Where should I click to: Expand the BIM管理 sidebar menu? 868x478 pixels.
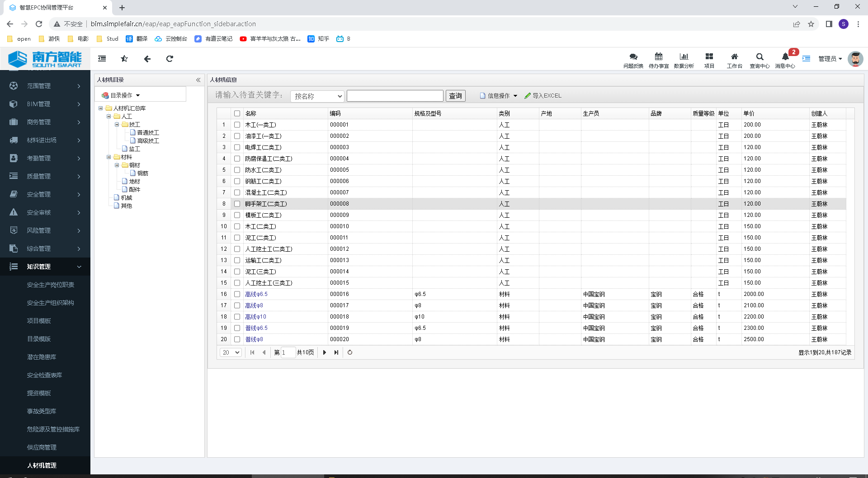pyautogui.click(x=45, y=104)
